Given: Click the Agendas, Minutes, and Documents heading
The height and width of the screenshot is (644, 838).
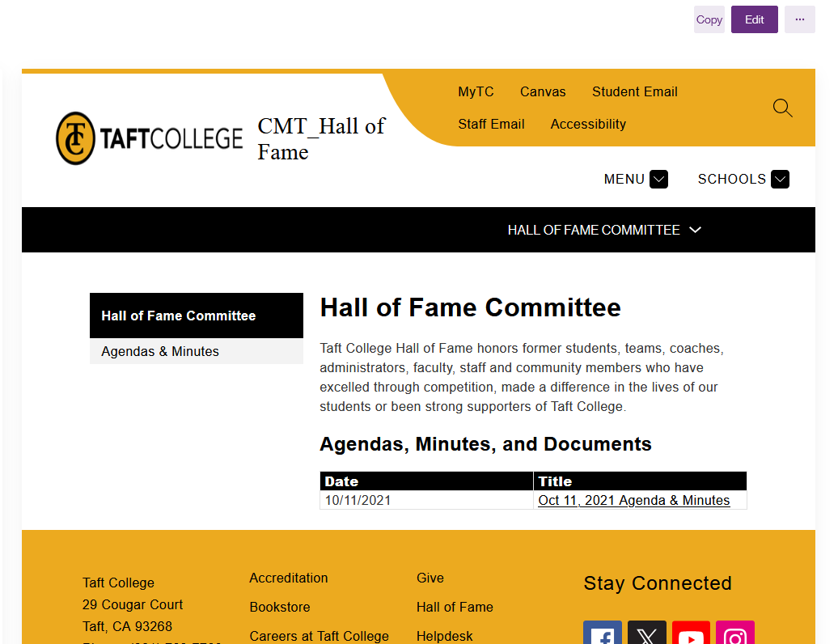Looking at the screenshot, I should coord(485,444).
